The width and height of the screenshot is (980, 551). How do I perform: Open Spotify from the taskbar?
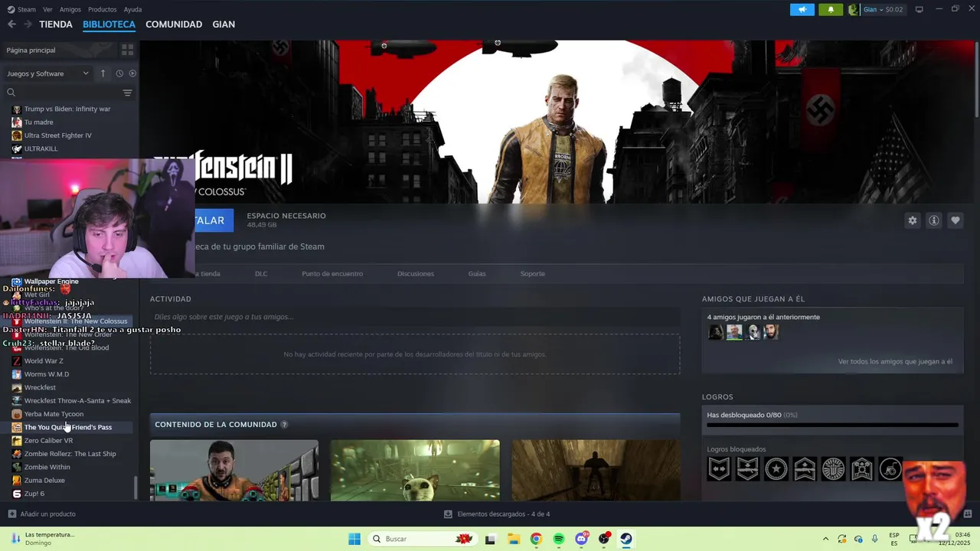pos(559,539)
